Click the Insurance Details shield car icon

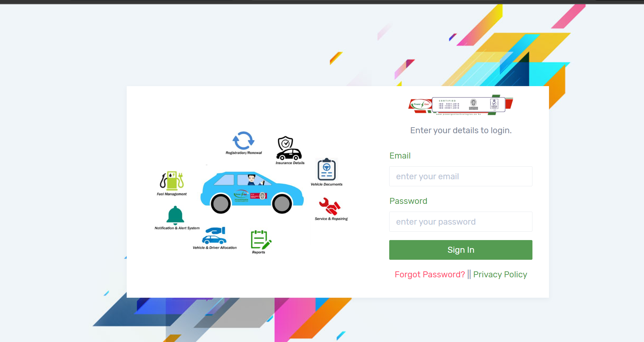[288, 148]
